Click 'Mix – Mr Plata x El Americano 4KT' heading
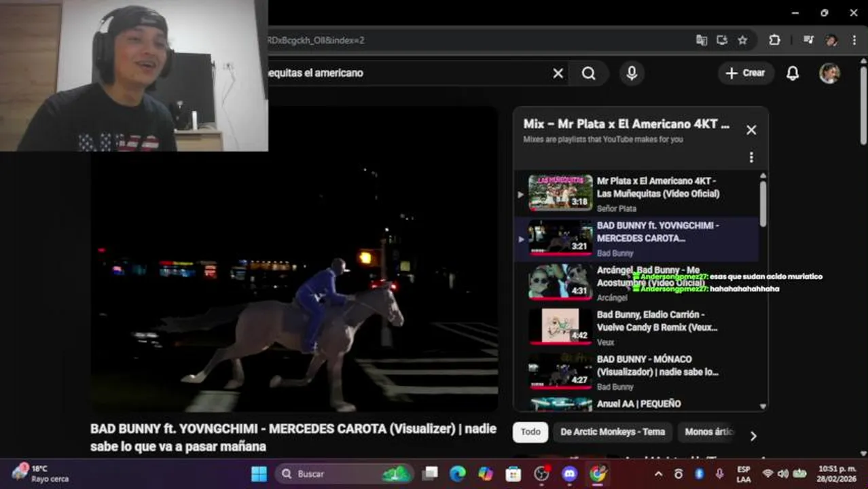The height and width of the screenshot is (489, 868). [x=626, y=124]
